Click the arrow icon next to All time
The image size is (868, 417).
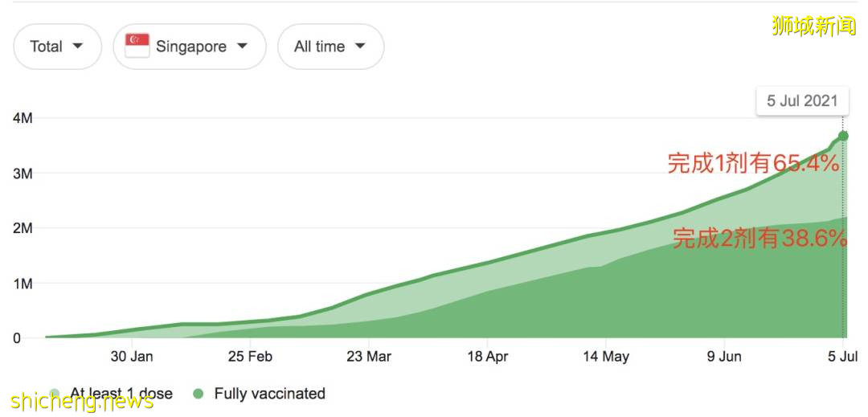tap(359, 46)
